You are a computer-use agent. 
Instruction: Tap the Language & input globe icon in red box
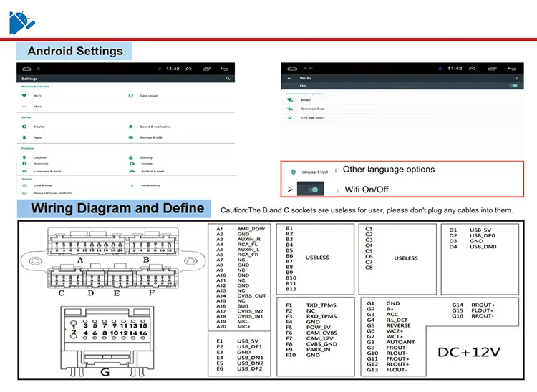pos(293,172)
